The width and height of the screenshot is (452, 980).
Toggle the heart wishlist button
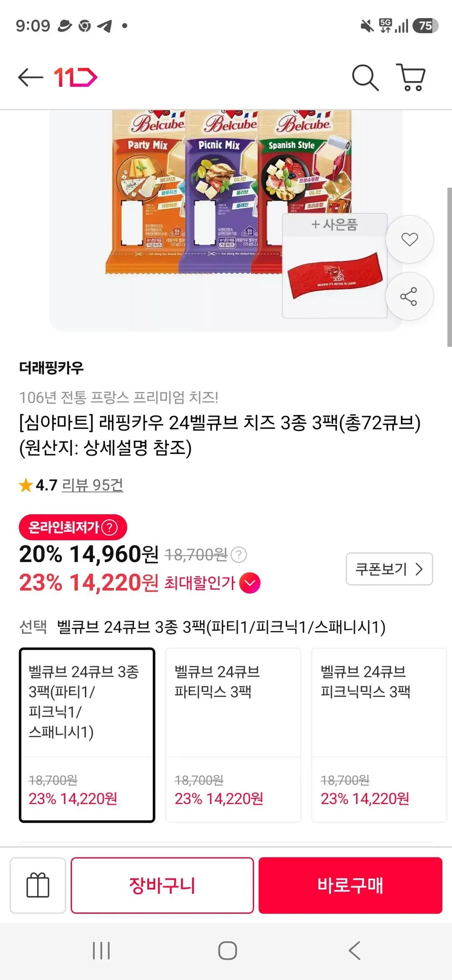coord(410,239)
